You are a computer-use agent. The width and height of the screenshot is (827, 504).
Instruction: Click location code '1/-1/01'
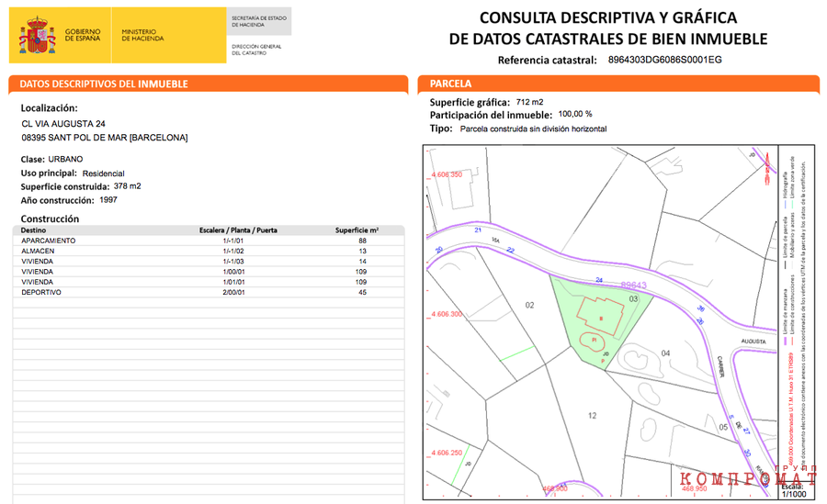click(x=233, y=241)
